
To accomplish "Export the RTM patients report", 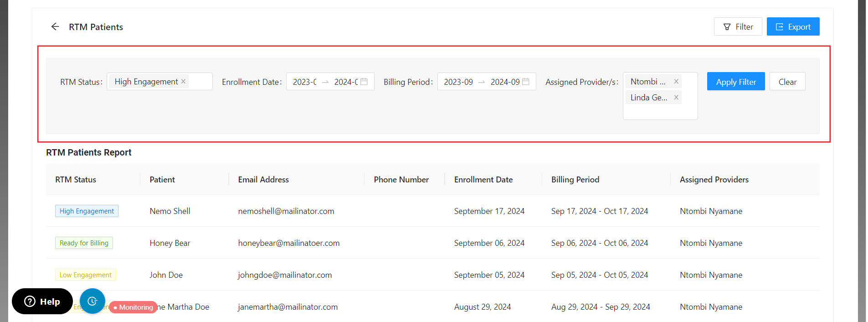I will coord(793,27).
